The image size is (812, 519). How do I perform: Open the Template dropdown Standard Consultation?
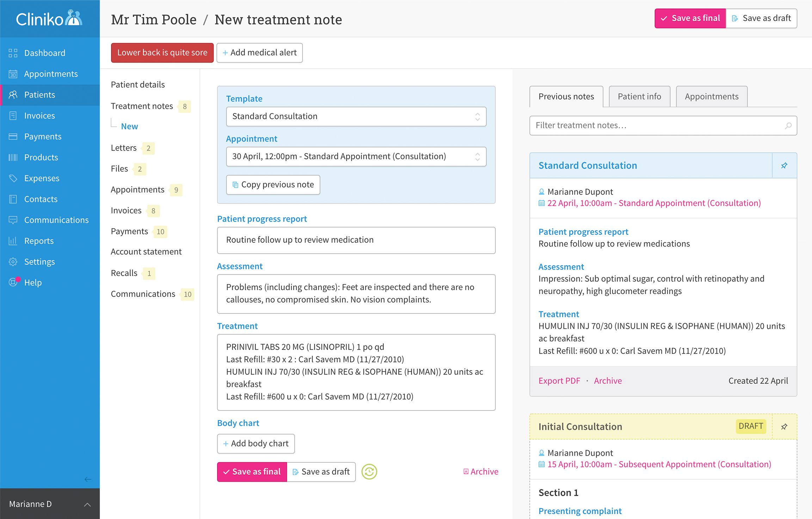click(x=356, y=116)
